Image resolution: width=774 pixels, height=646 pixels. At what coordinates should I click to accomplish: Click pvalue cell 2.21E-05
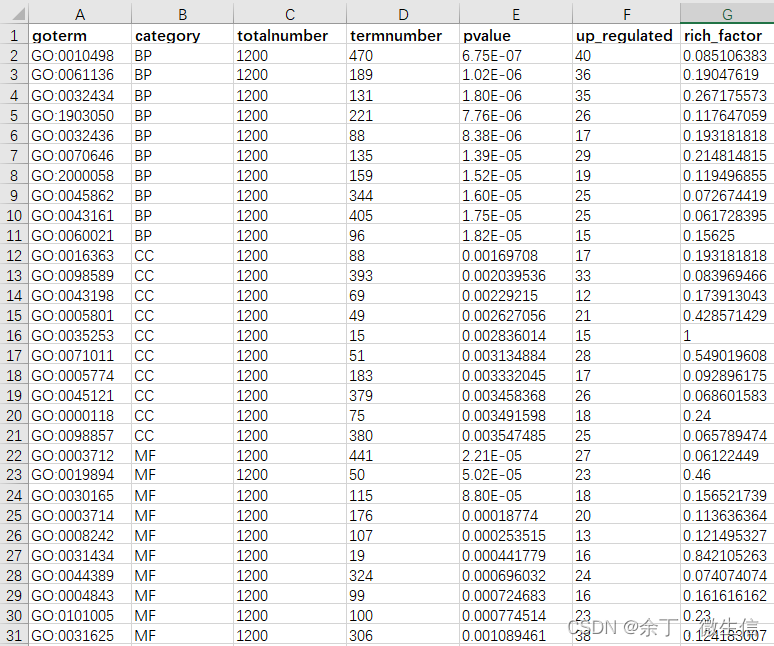pyautogui.click(x=516, y=455)
